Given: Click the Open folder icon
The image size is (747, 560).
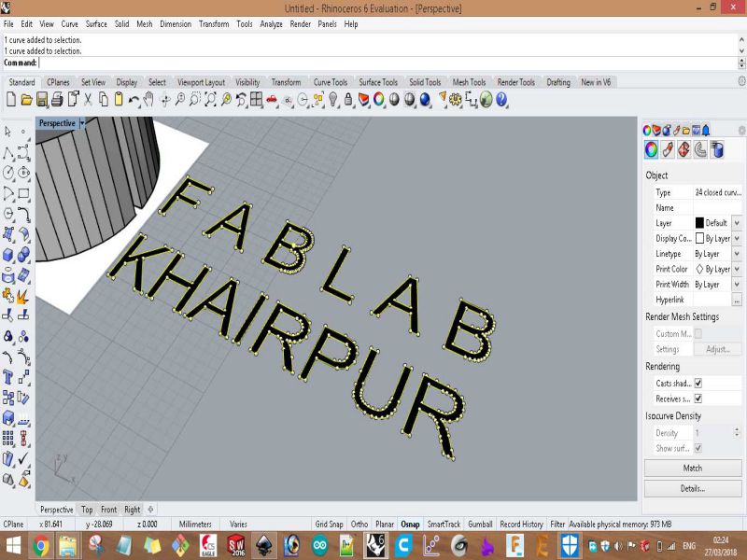Looking at the screenshot, I should point(27,100).
